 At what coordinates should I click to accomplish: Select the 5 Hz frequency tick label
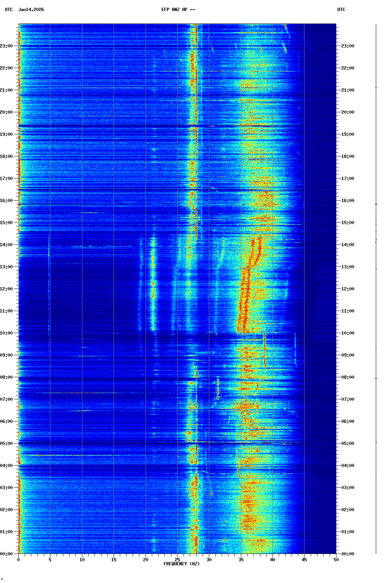click(x=50, y=560)
